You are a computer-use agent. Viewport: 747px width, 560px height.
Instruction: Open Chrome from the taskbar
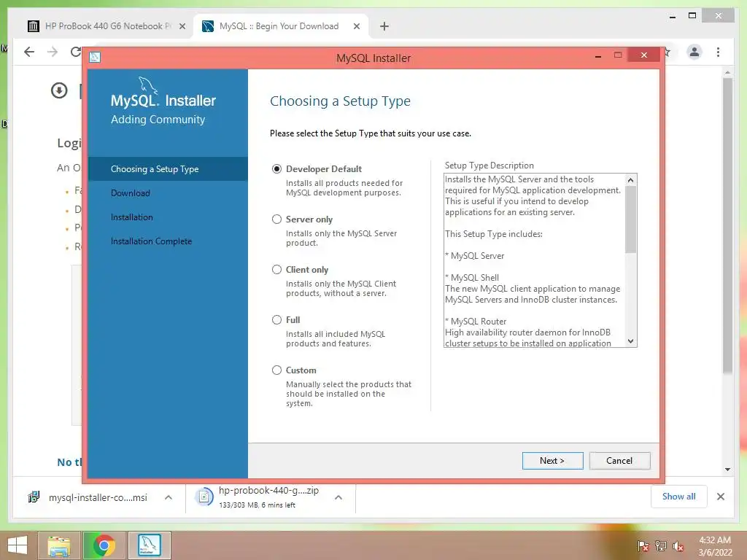point(104,545)
